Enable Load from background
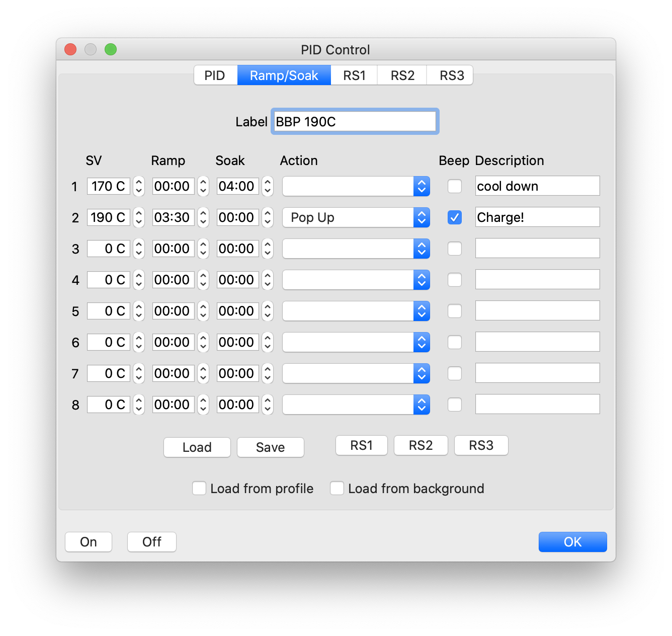The height and width of the screenshot is (636, 672). coord(337,488)
